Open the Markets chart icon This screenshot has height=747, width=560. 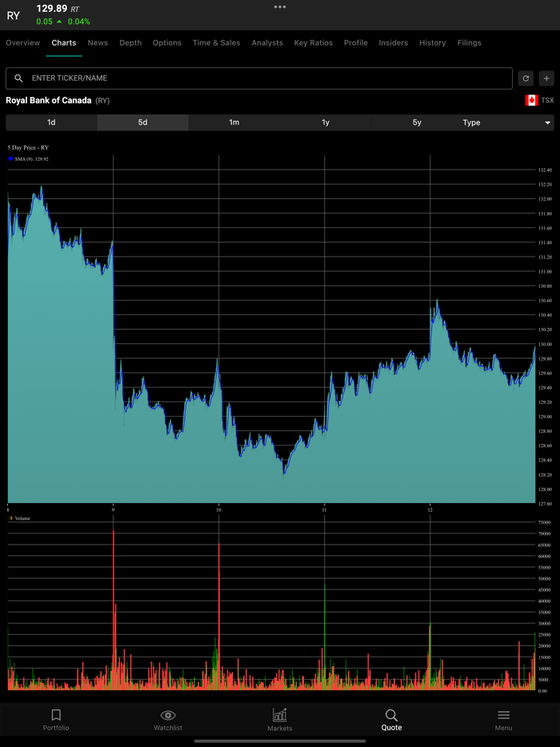[x=280, y=714]
